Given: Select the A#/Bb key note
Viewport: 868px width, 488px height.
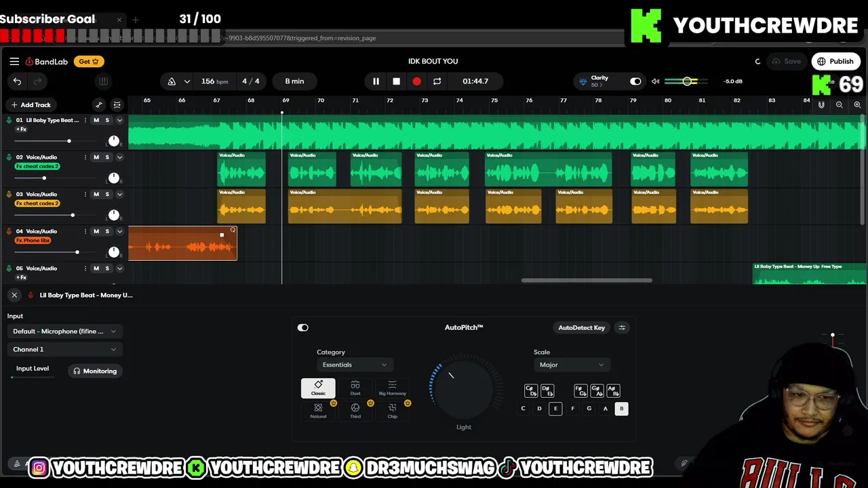Looking at the screenshot, I should tap(613, 391).
